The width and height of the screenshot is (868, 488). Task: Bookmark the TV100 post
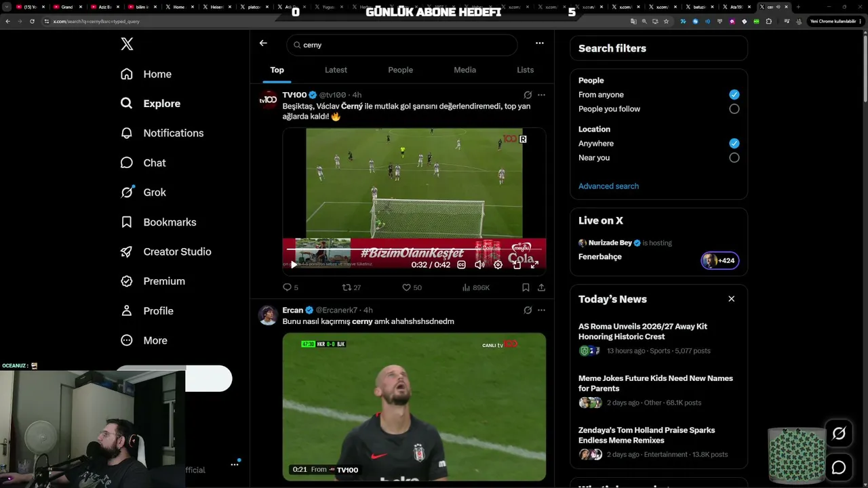click(526, 287)
